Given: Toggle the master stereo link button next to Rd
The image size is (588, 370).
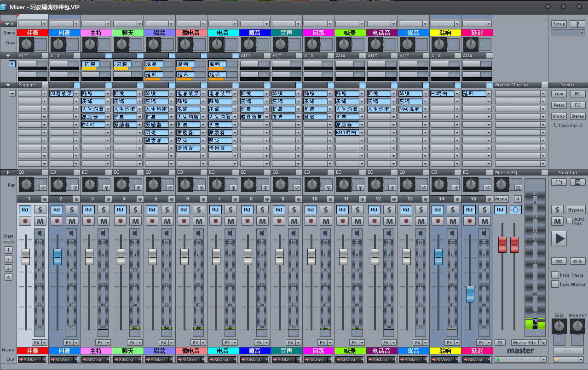Looking at the screenshot, I should (x=516, y=210).
